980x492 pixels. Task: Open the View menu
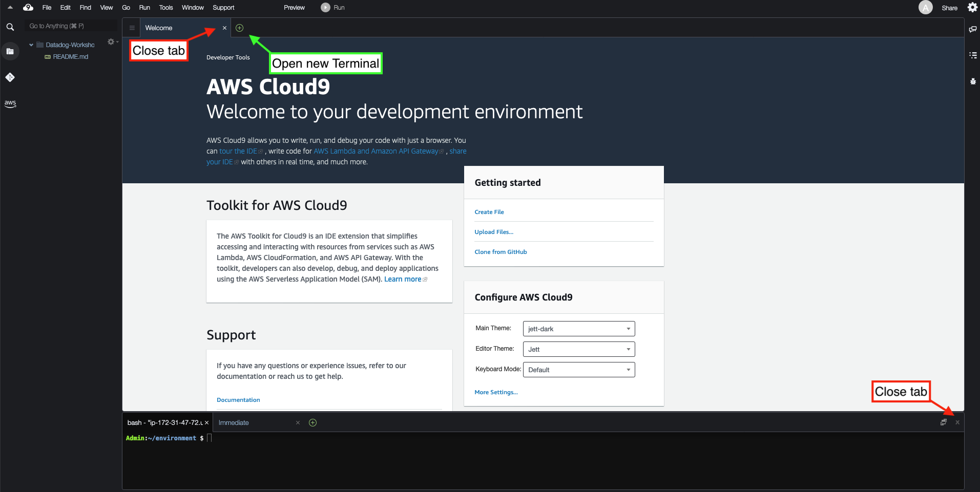[106, 7]
